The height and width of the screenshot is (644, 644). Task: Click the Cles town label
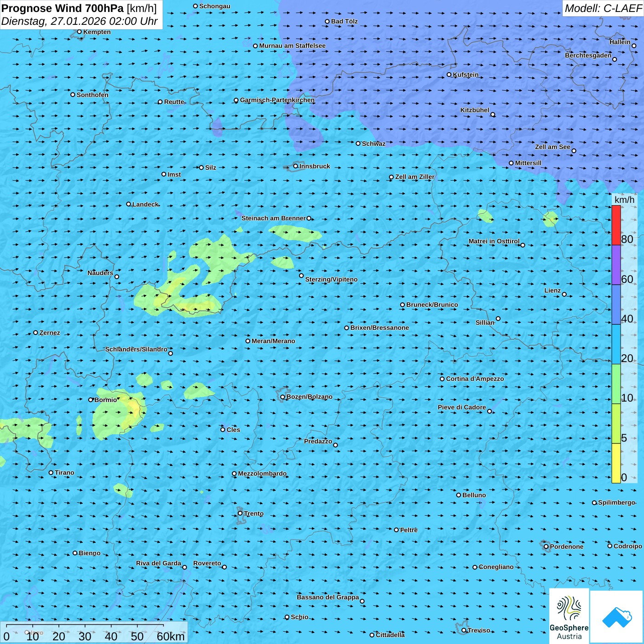pos(233,430)
